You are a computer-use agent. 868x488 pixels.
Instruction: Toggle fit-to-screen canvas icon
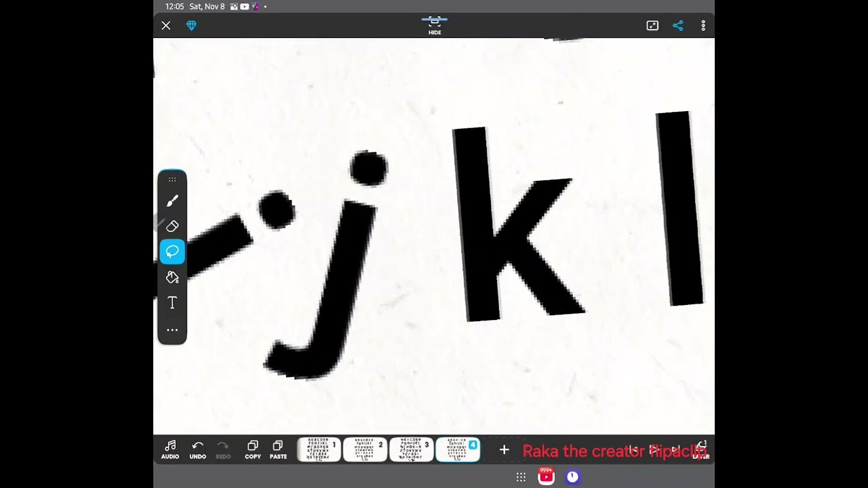coord(652,25)
